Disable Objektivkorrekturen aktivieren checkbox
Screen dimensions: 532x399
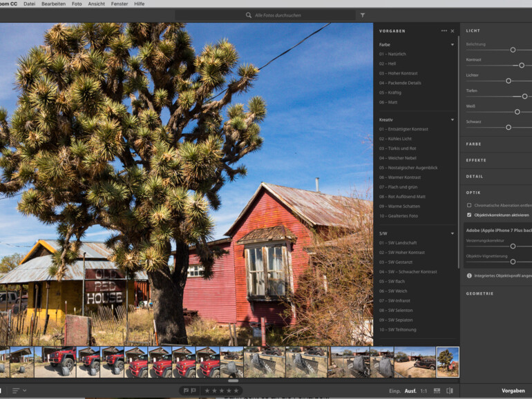coord(469,215)
